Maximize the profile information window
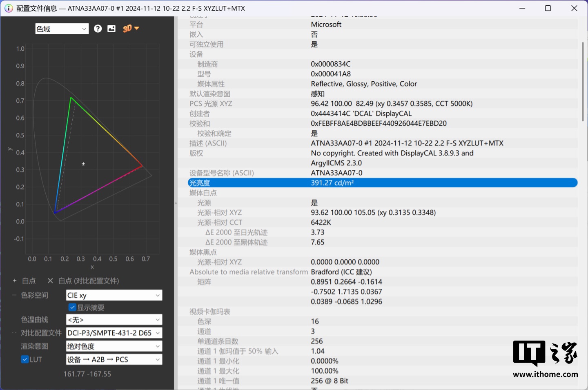The width and height of the screenshot is (588, 390). click(548, 8)
